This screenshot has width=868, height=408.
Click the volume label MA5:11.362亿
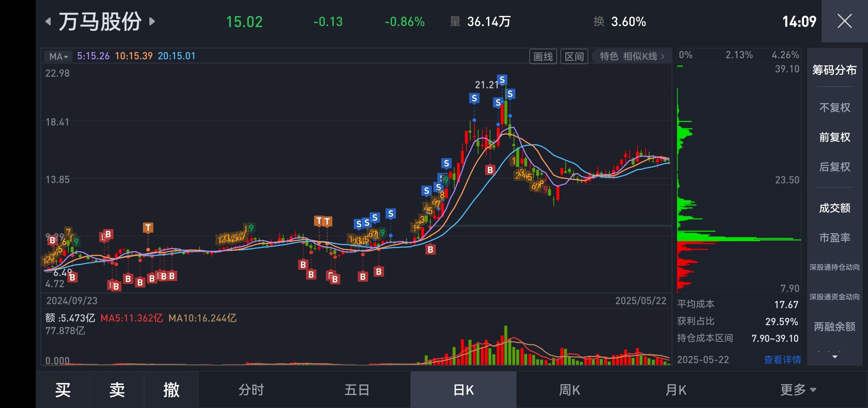(x=132, y=318)
